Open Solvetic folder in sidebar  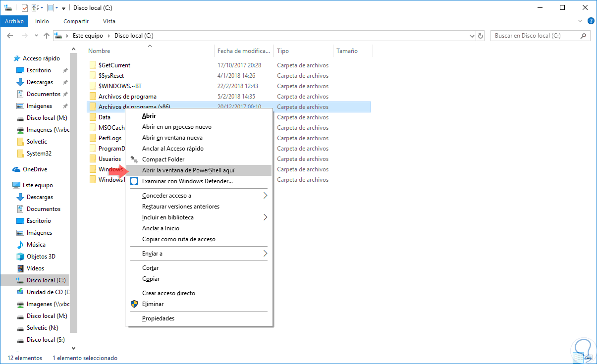click(x=37, y=142)
